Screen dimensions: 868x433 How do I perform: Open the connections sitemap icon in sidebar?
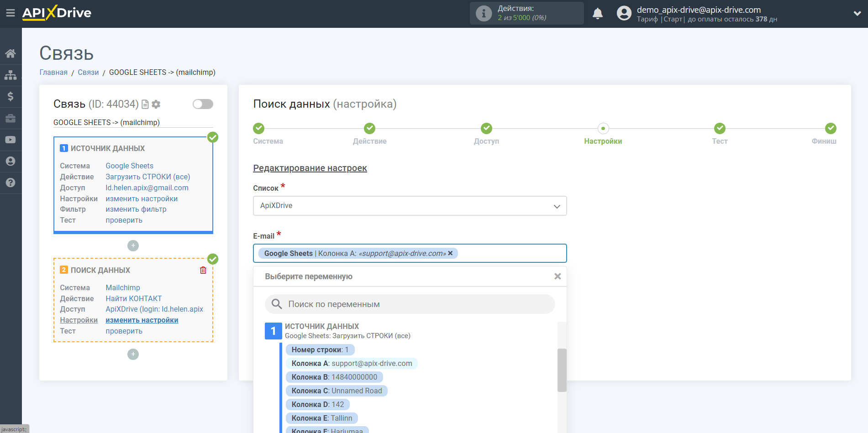11,75
